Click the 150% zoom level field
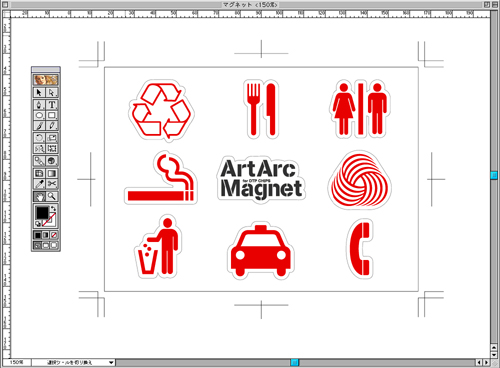Image resolution: width=500 pixels, height=368 pixels. click(x=17, y=362)
